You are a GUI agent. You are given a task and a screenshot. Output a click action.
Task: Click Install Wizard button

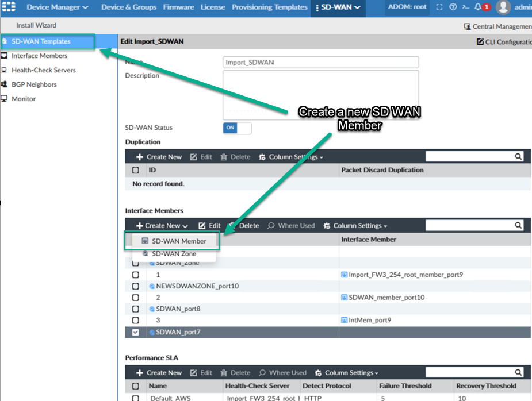click(36, 25)
